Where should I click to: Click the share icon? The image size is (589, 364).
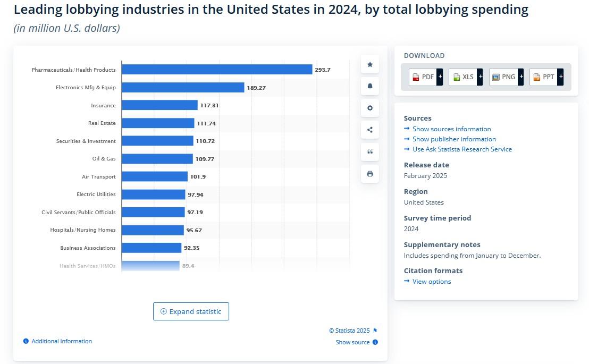(370, 130)
